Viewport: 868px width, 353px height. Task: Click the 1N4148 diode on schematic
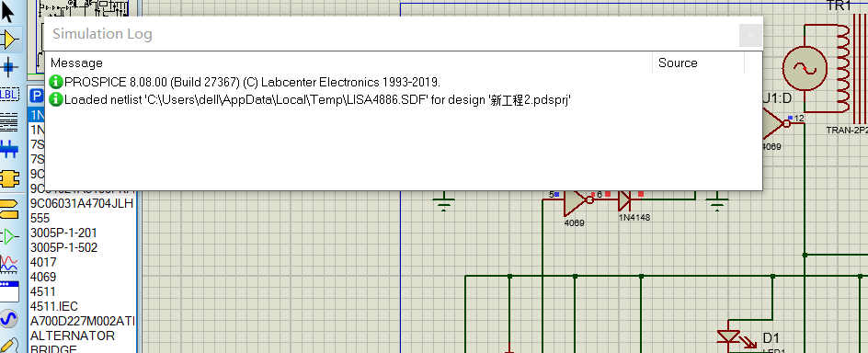625,198
